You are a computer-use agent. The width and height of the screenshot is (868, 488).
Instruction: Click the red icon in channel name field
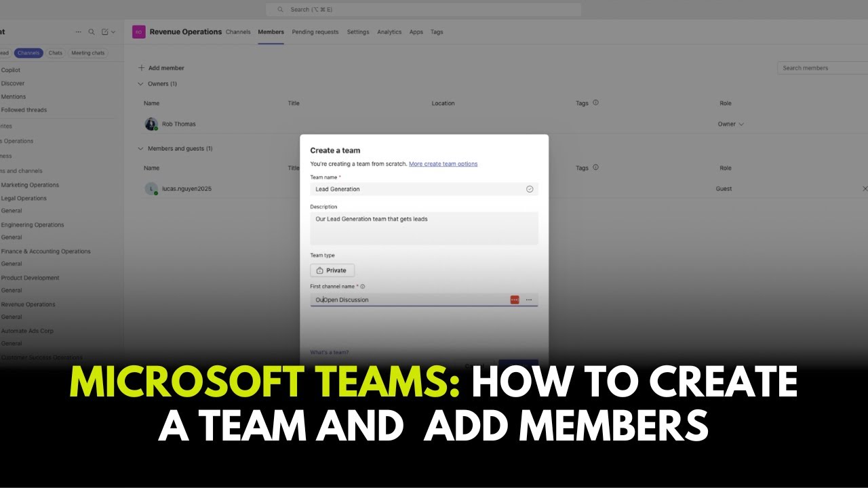tap(515, 300)
